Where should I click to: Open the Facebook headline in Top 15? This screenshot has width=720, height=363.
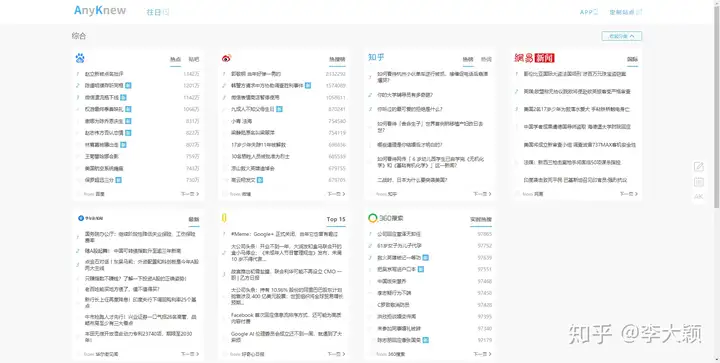pyautogui.click(x=286, y=318)
